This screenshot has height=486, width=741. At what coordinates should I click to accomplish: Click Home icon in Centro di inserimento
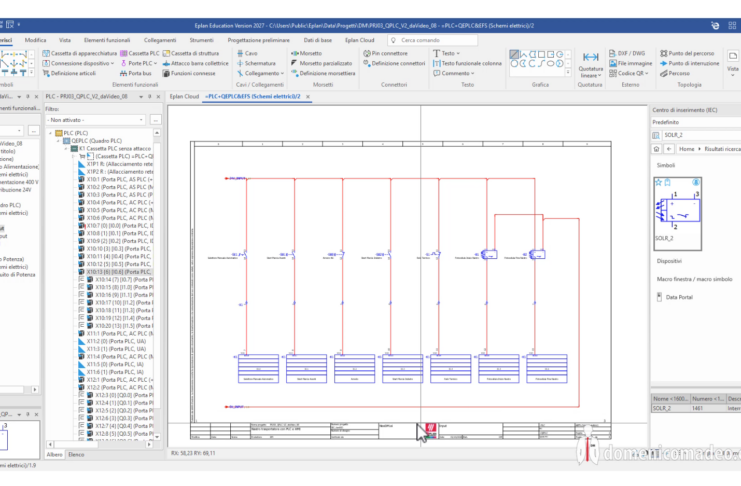(x=656, y=149)
